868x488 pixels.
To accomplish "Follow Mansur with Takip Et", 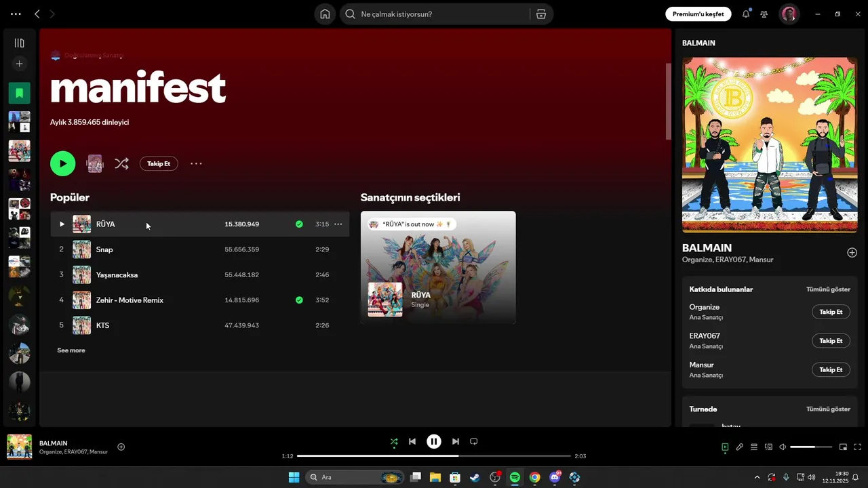I will point(831,370).
